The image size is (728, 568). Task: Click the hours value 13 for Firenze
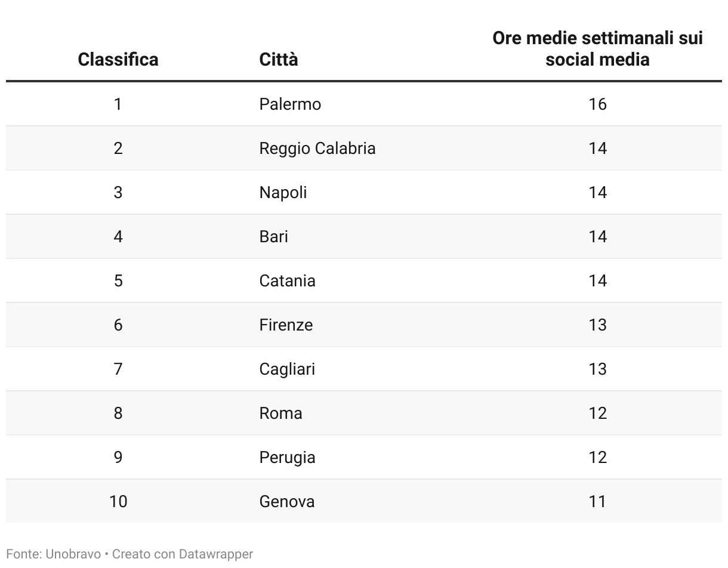[x=597, y=325]
